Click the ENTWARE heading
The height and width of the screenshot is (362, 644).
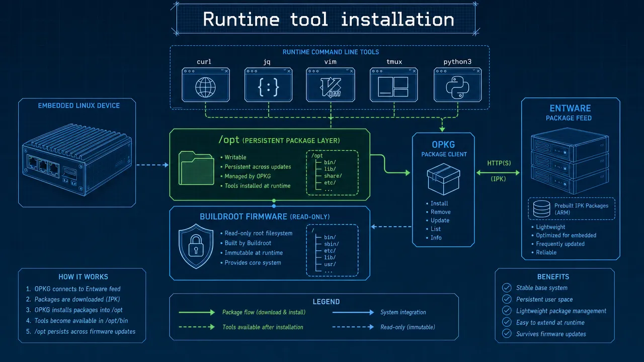pos(570,108)
